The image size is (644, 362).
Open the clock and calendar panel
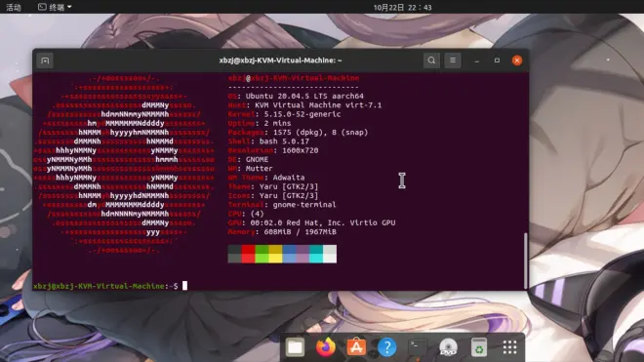click(402, 8)
